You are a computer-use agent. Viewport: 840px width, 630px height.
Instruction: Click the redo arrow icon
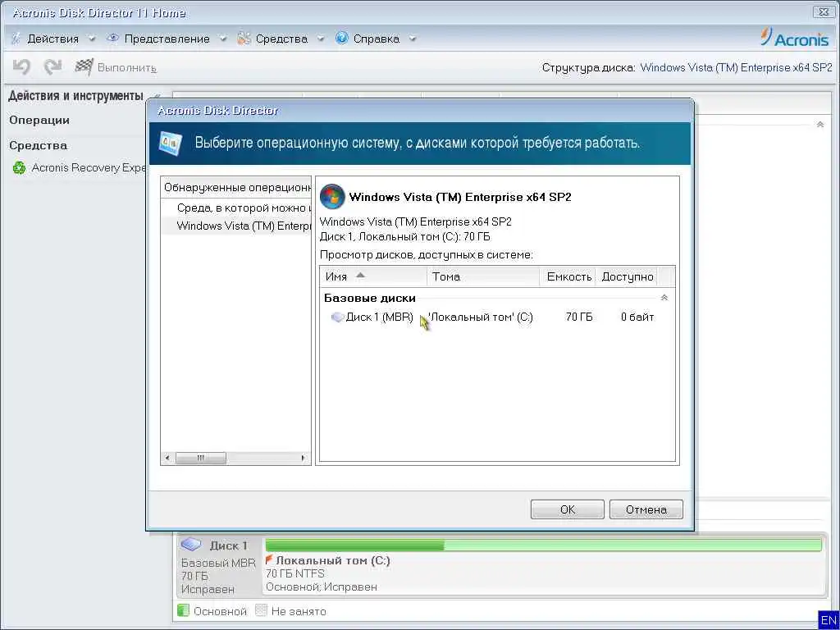click(x=52, y=67)
